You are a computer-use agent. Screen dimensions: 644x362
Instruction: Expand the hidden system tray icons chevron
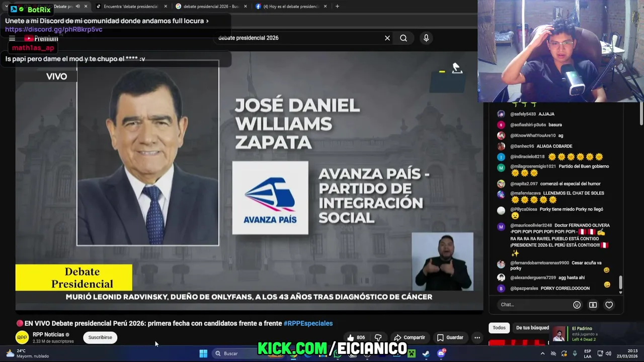tap(542, 353)
